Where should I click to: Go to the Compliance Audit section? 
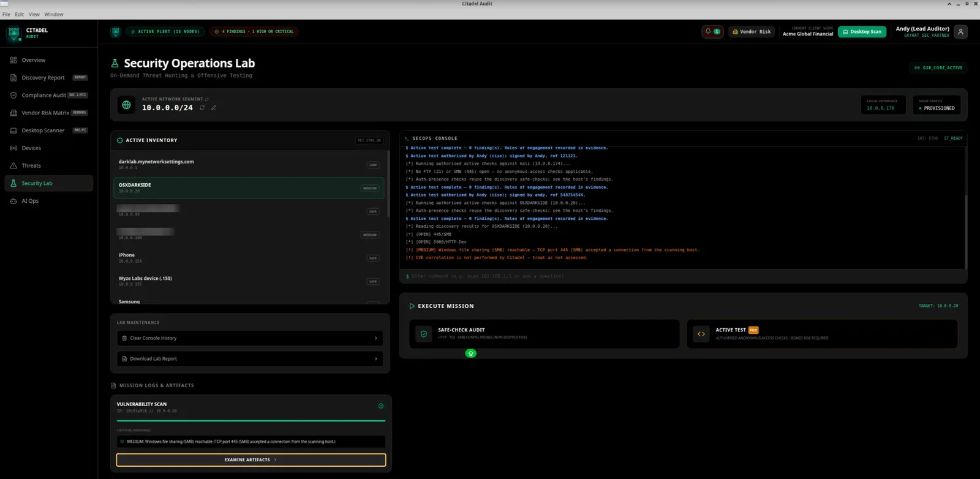[49, 95]
